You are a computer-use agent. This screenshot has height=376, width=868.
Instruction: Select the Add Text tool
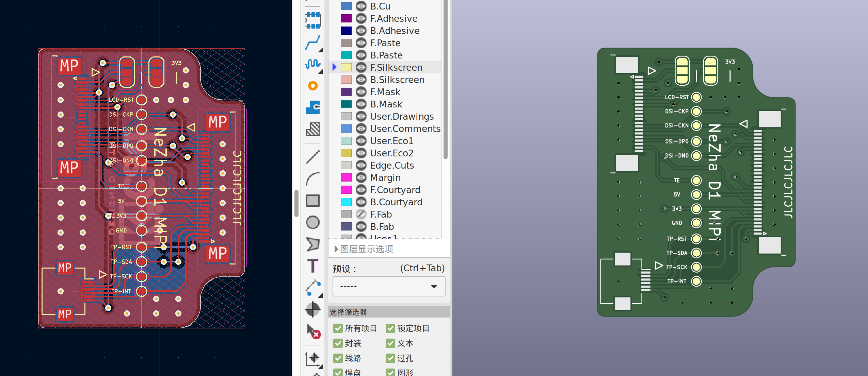click(313, 266)
